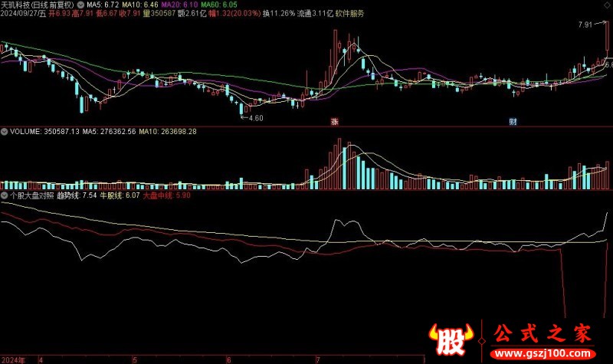Image resolution: width=613 pixels, height=364 pixels.
Task: Open the main chart indicator dropdown beside 天玑科技
Action: click(x=80, y=5)
